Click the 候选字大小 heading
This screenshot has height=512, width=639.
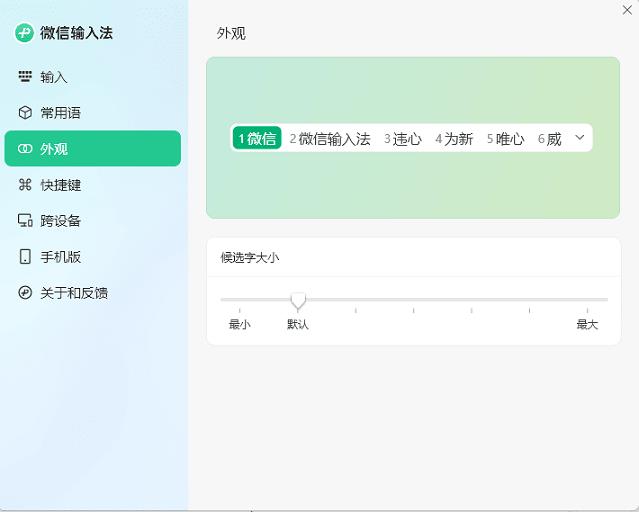tap(250, 257)
